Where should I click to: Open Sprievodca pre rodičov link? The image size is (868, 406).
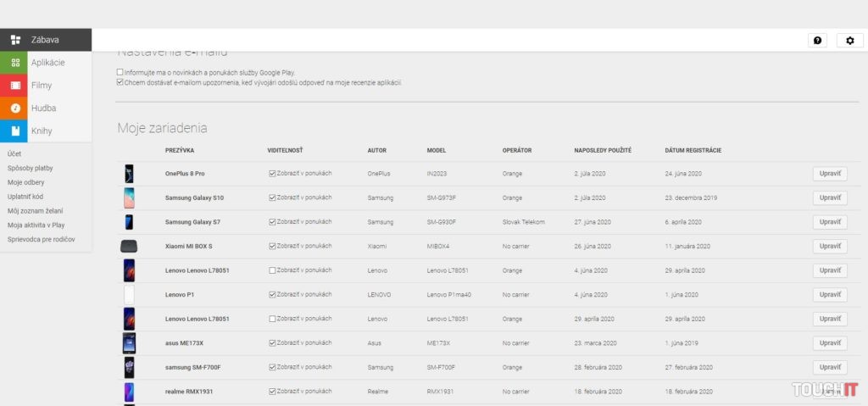(x=41, y=239)
